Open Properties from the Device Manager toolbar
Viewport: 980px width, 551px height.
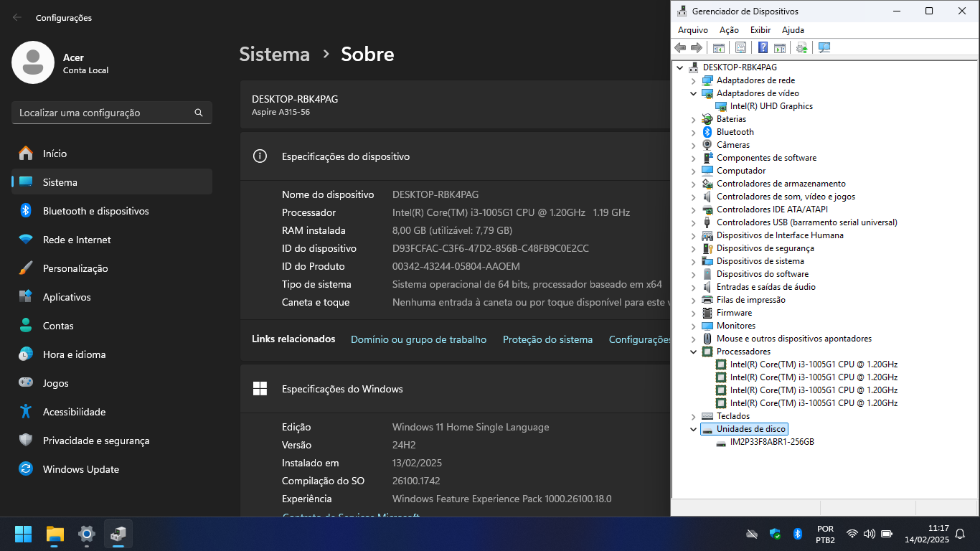740,47
